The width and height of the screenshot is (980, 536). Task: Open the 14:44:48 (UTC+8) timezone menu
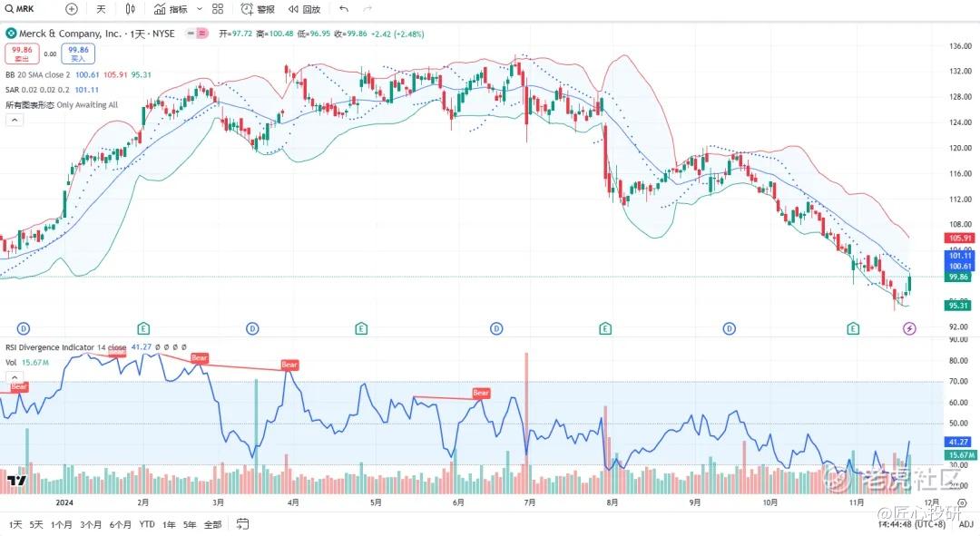912,525
